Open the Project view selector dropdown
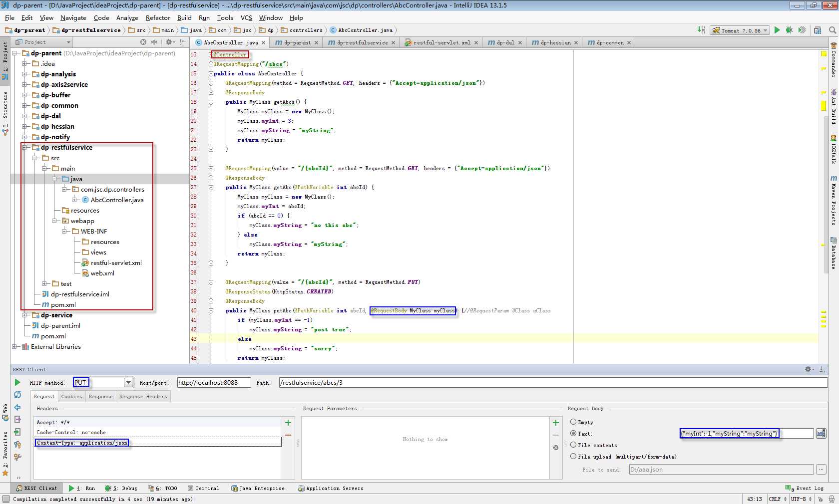839x504 pixels. coord(43,42)
